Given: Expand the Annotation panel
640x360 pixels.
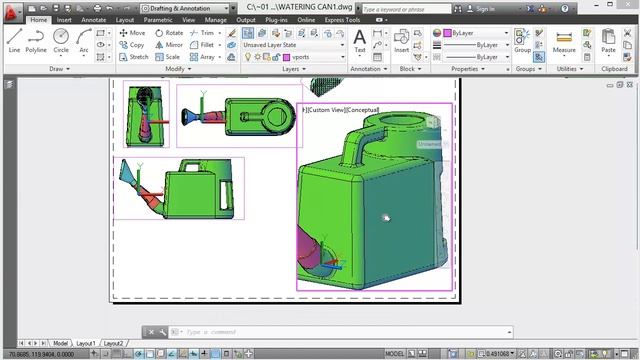Looking at the screenshot, I should (369, 69).
